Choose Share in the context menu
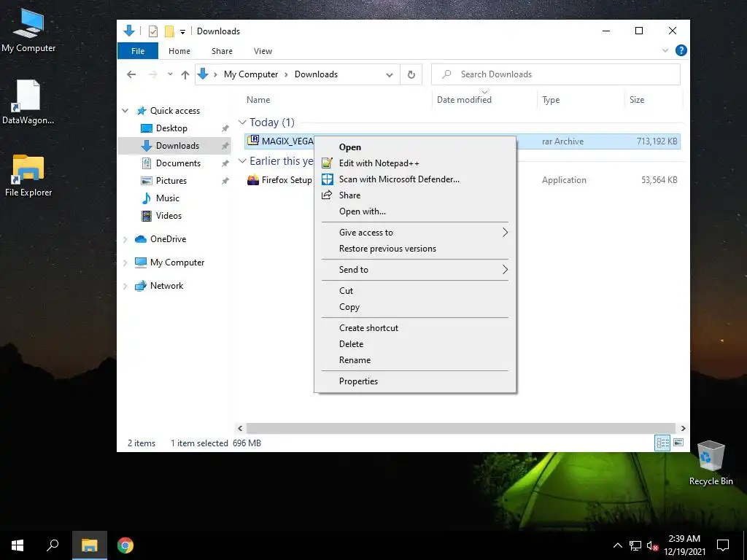 (415, 195)
